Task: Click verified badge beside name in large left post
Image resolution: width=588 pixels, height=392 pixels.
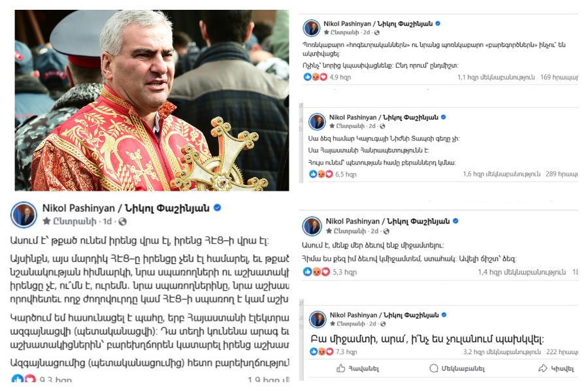Action: click(217, 208)
